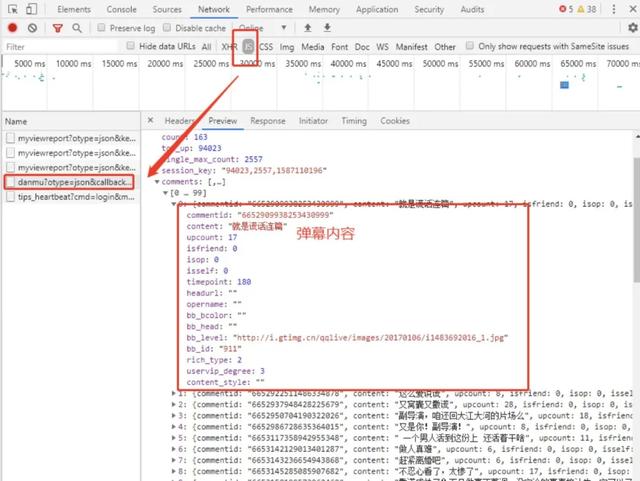Viewport: 640px width, 481px height.
Task: Check Only show requests with SameSite issues
Action: coord(470,45)
